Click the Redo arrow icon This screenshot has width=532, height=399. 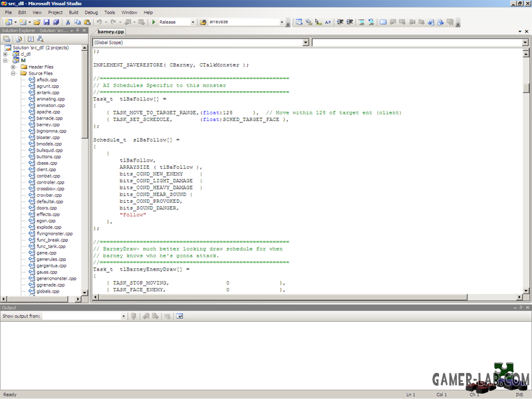pos(113,22)
